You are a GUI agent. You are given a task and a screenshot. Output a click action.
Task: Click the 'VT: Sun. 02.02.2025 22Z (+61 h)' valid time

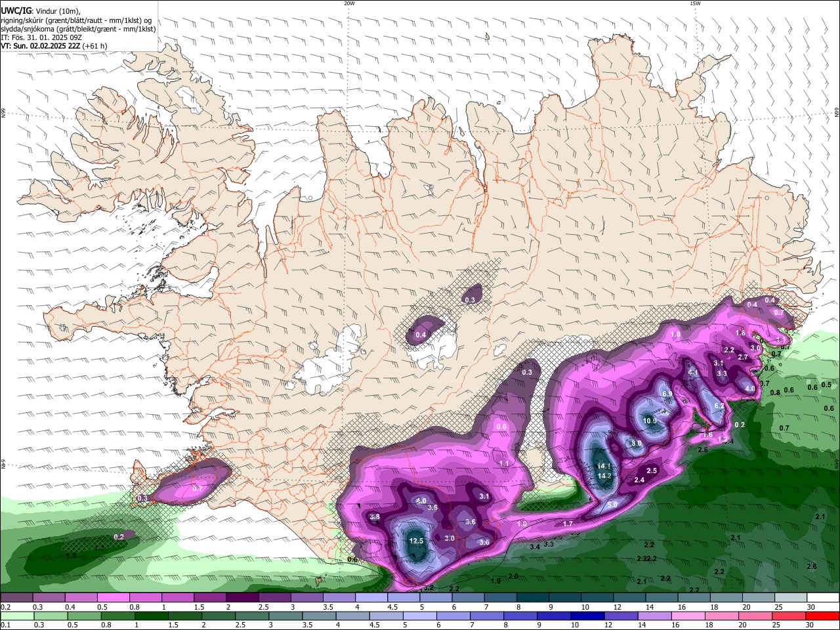tap(54, 46)
